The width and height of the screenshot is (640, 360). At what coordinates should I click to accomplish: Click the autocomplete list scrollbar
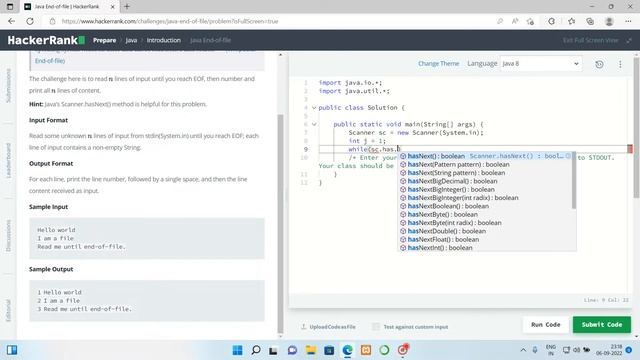coord(574,180)
